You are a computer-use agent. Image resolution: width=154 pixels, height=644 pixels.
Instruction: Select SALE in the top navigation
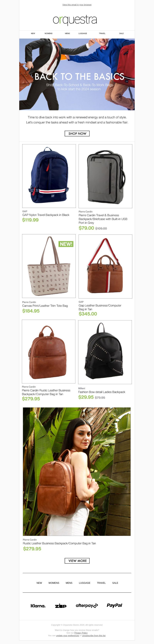121,33
